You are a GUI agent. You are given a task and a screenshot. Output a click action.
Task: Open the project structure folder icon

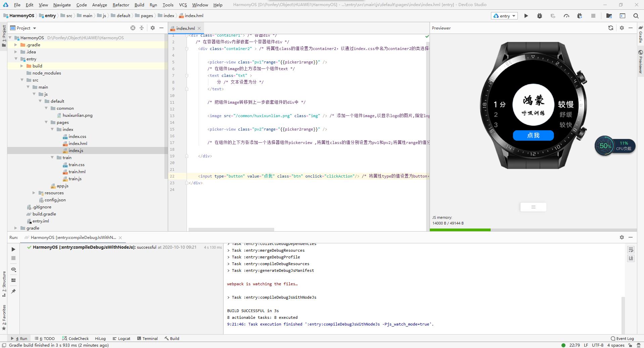(609, 16)
